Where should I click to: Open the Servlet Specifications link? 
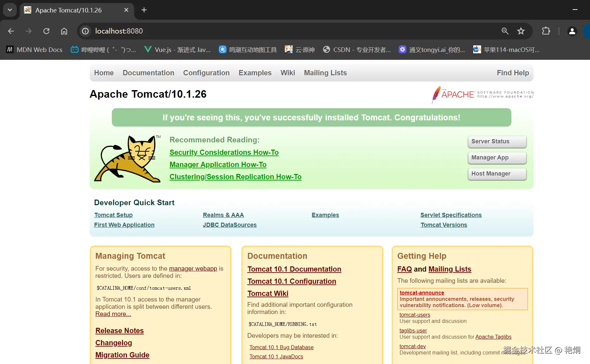(x=451, y=215)
